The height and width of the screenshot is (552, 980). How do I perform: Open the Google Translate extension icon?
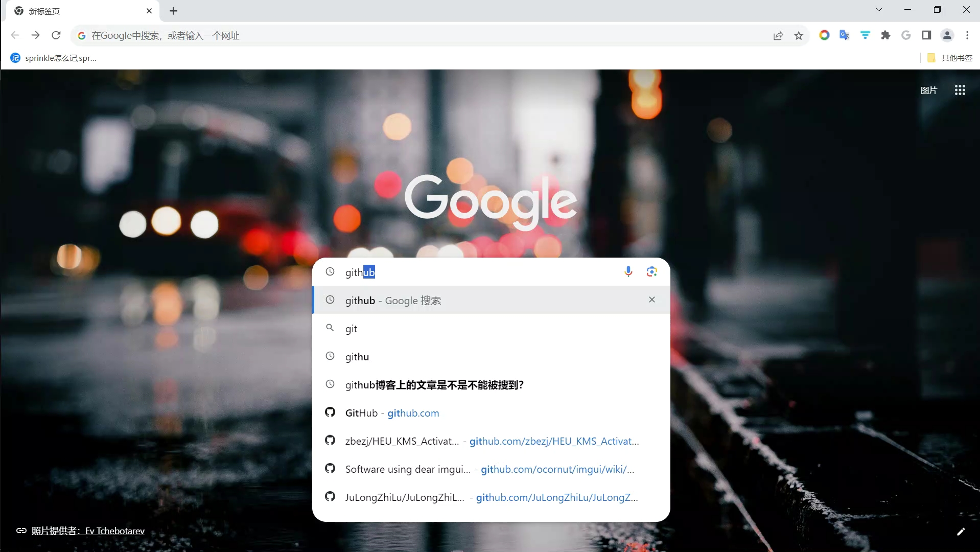click(844, 35)
